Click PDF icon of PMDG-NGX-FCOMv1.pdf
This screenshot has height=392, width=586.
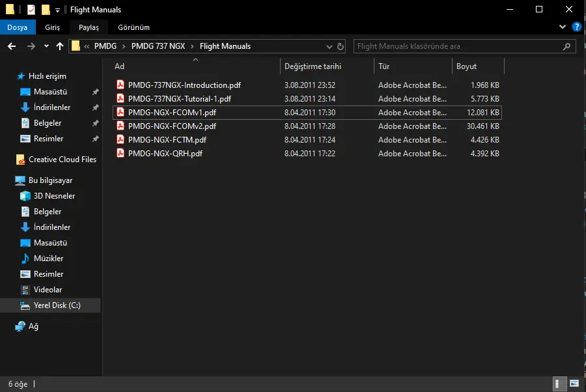pyautogui.click(x=120, y=112)
